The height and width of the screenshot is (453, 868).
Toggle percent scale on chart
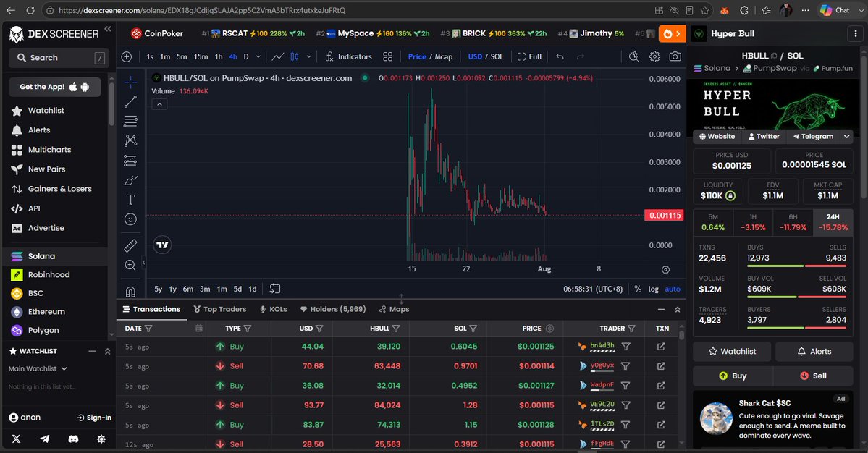(x=638, y=289)
